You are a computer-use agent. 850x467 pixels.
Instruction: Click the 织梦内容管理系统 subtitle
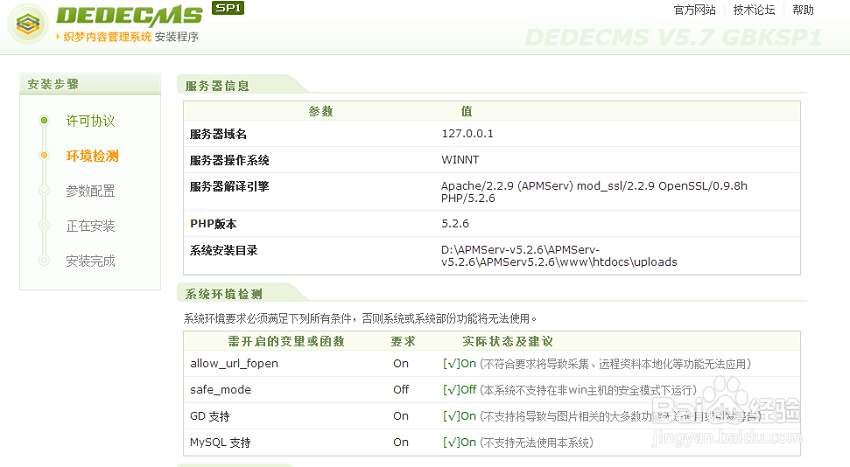point(107,37)
